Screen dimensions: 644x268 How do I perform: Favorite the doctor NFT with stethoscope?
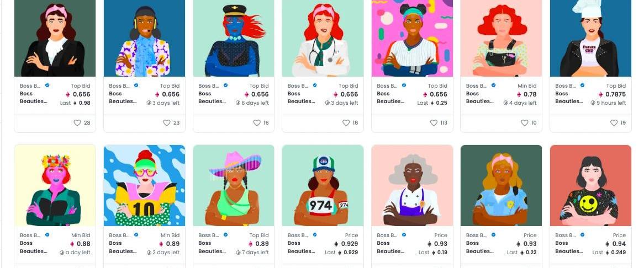(346, 122)
